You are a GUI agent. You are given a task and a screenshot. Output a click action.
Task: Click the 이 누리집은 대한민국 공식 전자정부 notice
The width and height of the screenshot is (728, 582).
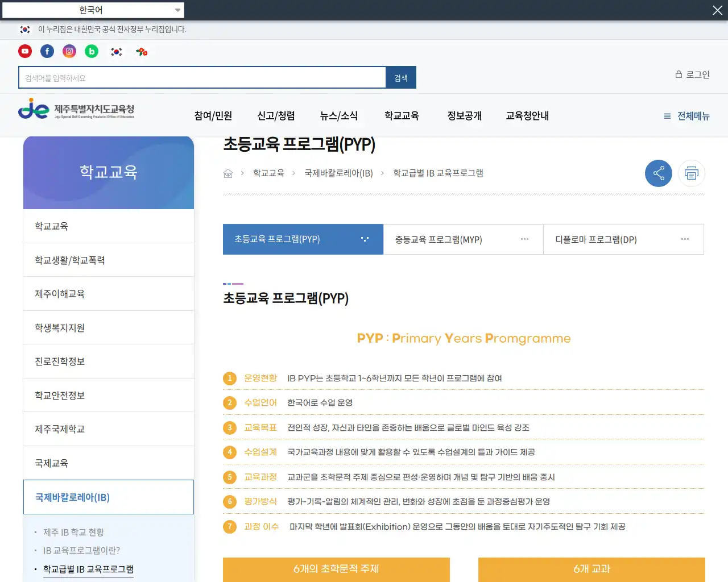pyautogui.click(x=112, y=30)
